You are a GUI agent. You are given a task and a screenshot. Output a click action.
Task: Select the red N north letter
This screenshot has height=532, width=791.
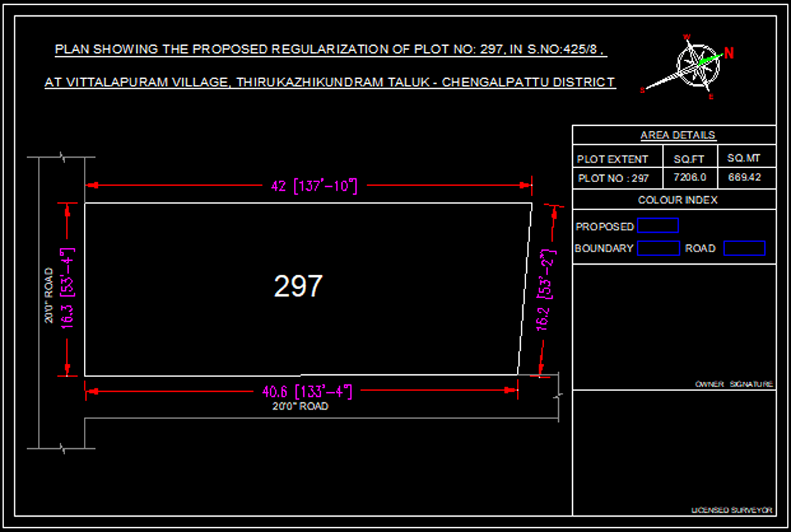click(x=728, y=54)
